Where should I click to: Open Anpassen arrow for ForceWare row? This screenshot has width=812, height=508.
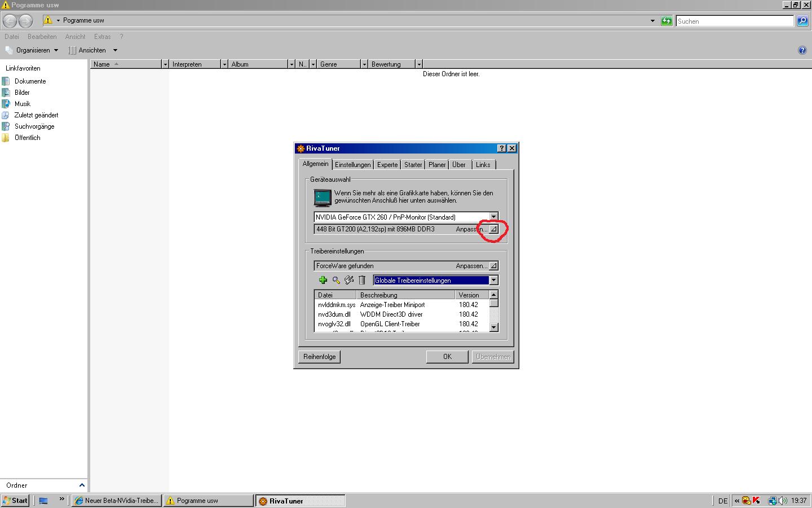(x=493, y=266)
